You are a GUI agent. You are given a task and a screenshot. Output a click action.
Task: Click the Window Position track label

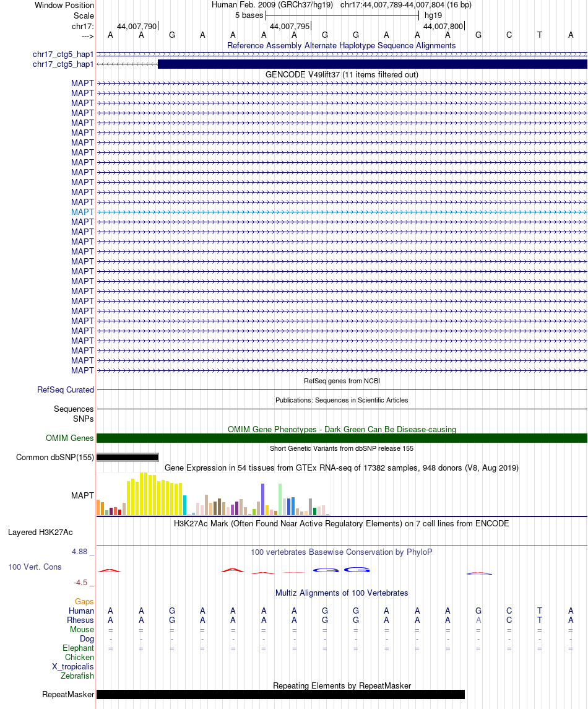click(64, 6)
